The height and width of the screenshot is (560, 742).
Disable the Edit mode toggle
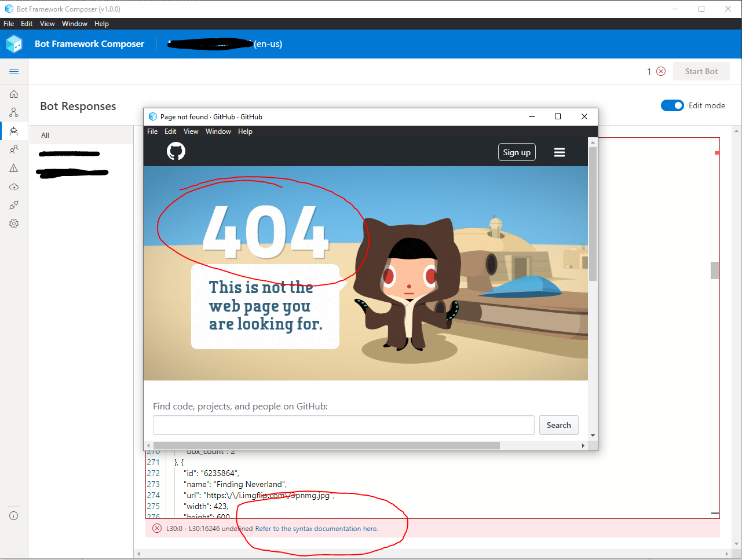click(672, 105)
